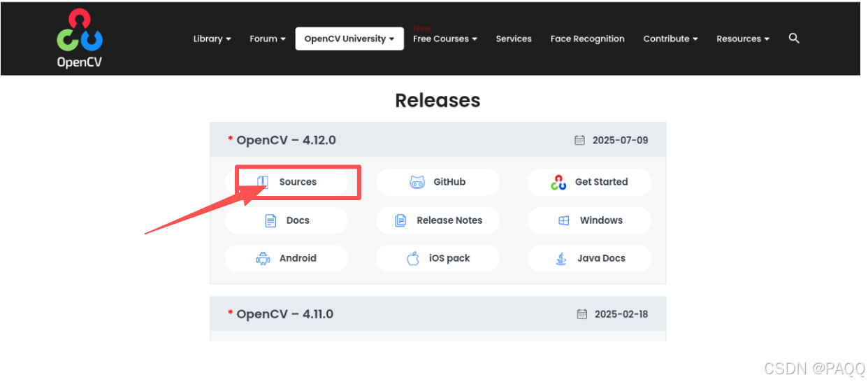Click the Get Started OpenCV icon
The image size is (868, 382).
[558, 182]
